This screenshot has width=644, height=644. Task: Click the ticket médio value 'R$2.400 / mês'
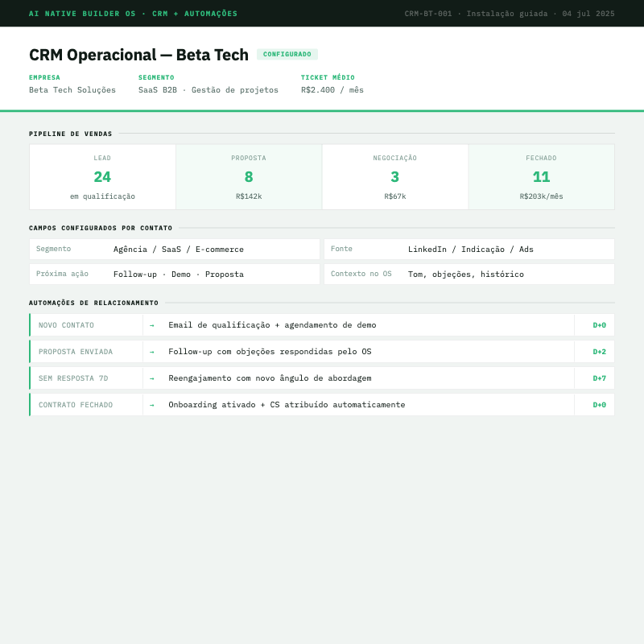point(332,90)
